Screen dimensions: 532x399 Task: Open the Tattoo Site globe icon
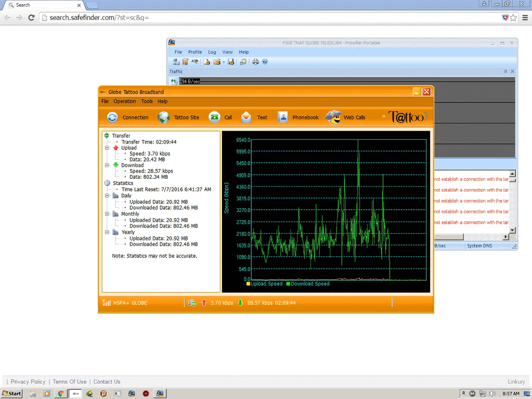click(164, 117)
